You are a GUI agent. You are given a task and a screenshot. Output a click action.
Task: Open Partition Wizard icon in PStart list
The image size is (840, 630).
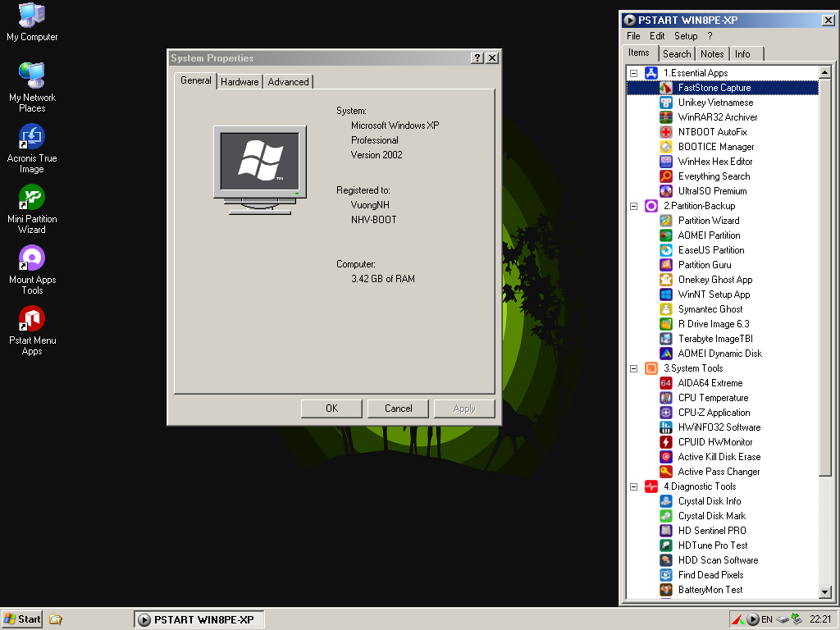point(665,220)
